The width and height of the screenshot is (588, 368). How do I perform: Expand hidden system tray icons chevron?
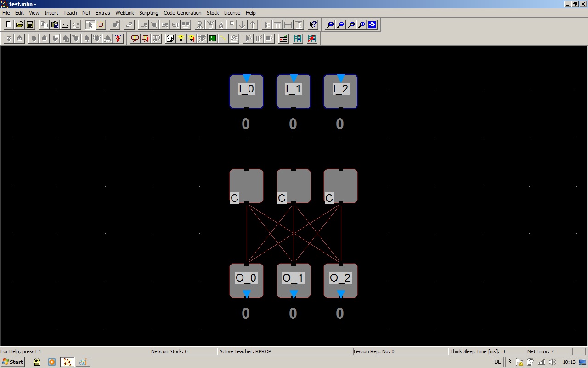(509, 362)
